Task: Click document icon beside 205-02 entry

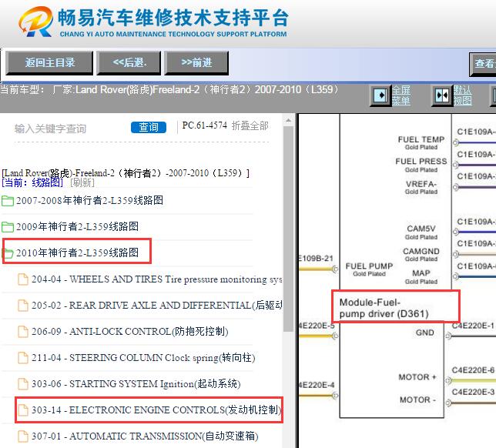Action: pos(23,306)
